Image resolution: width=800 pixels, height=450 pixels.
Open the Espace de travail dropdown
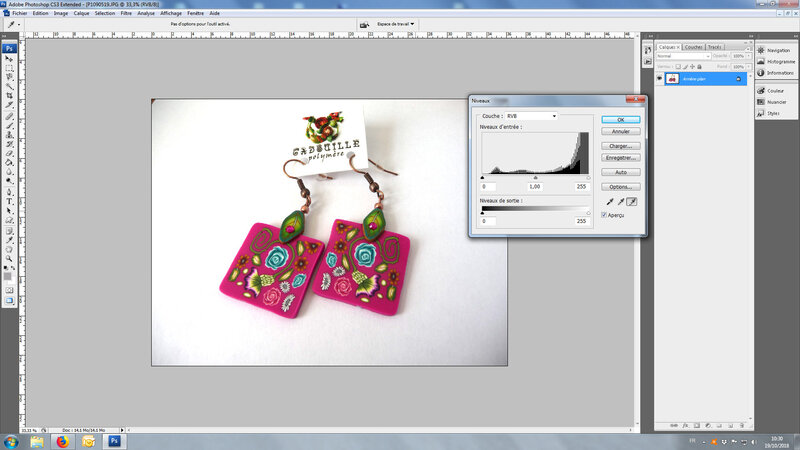point(395,24)
